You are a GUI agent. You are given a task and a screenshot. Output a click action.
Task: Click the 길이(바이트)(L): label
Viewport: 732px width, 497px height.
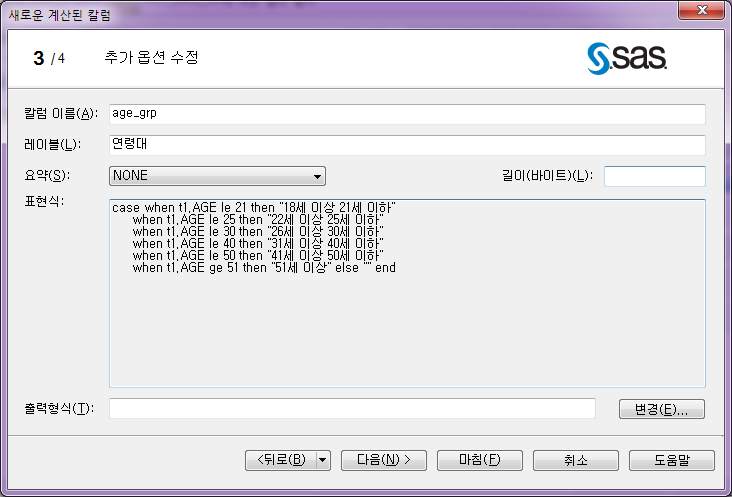[x=548, y=175]
